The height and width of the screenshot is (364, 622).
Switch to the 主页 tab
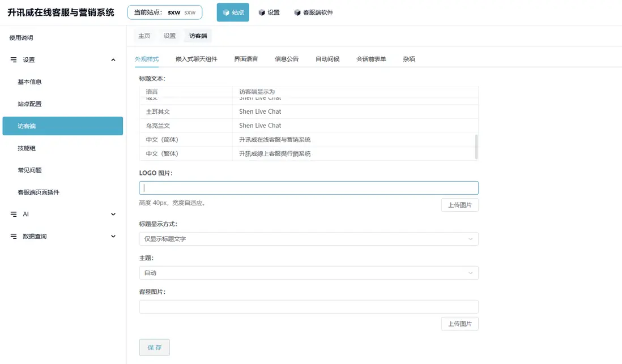(x=143, y=35)
